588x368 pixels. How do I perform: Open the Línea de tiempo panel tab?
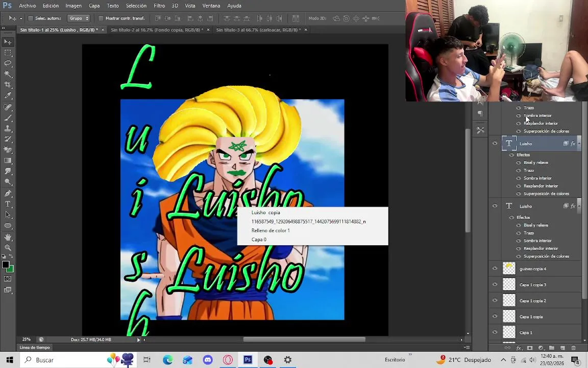[x=35, y=348]
